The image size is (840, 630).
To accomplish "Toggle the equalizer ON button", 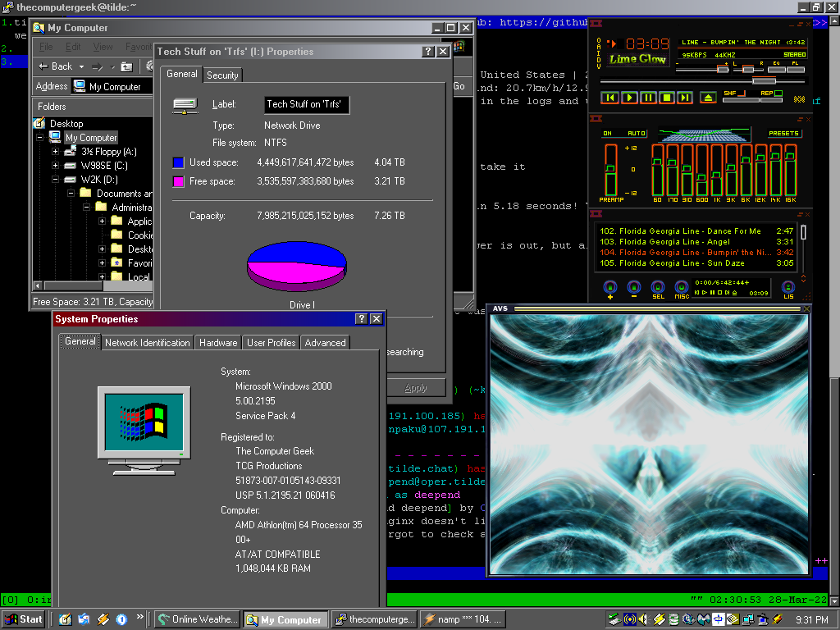I will [x=607, y=133].
